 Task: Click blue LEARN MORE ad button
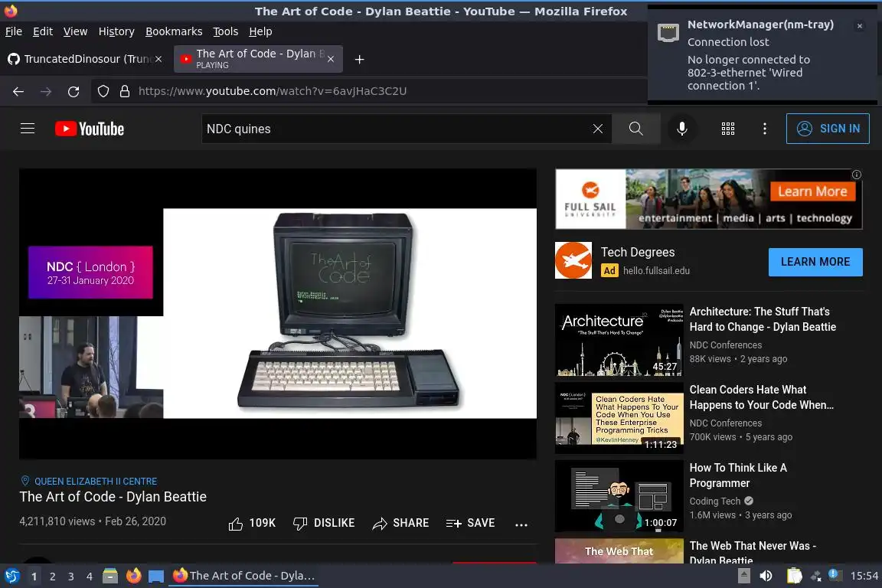(815, 262)
